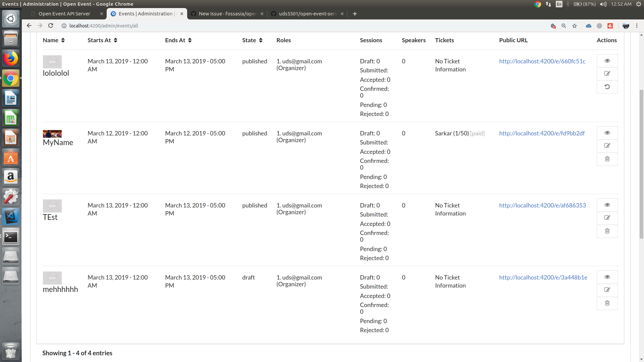Open the Firefox launcher icon in the dock
Image resolution: width=644 pixels, height=362 pixels.
coord(11,59)
